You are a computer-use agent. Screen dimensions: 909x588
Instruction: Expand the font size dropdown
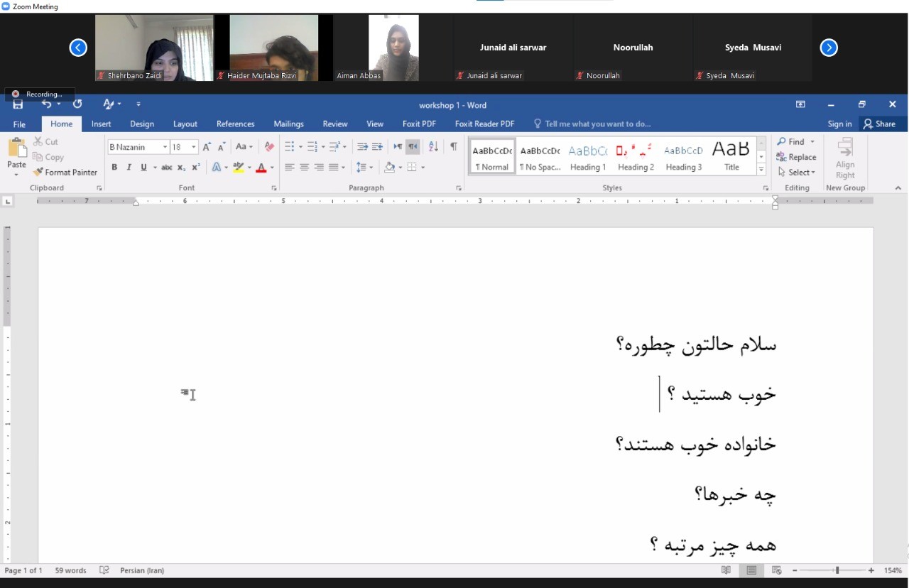pos(193,147)
